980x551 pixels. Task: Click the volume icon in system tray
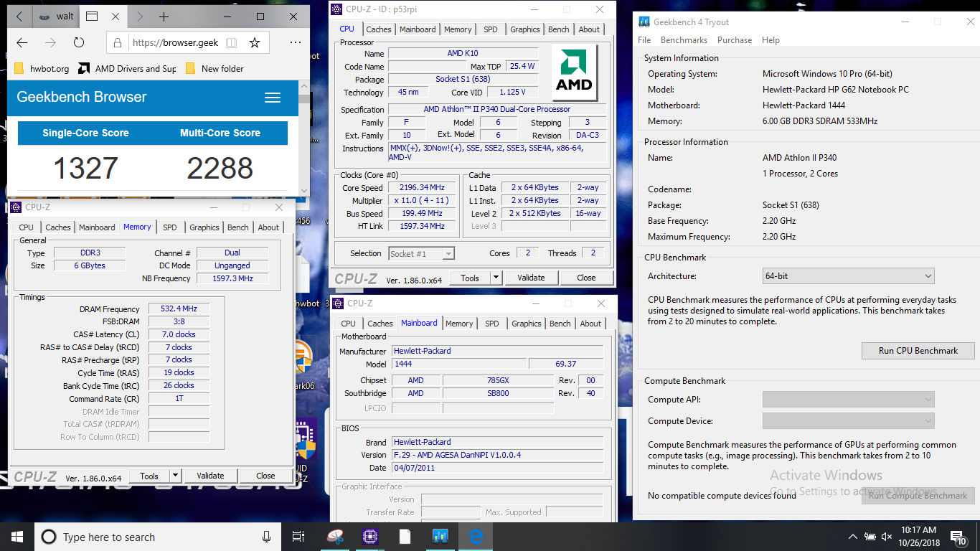coord(887,537)
